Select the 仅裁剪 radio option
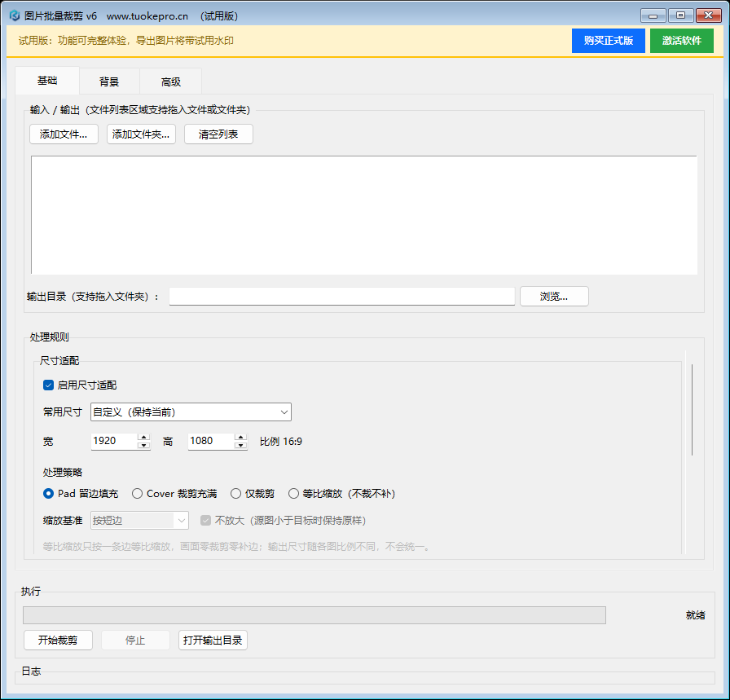 [x=253, y=494]
